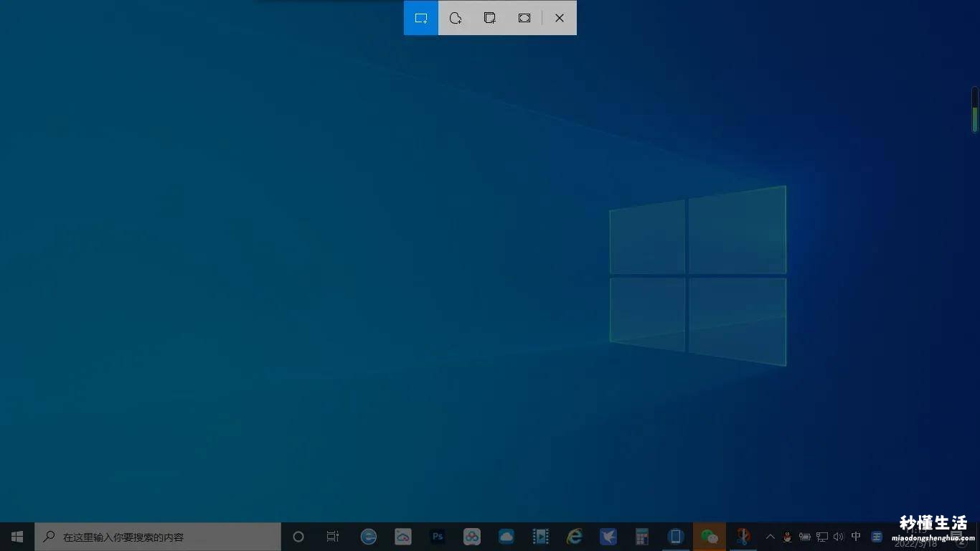Open the blue bird app icon
The height and width of the screenshot is (551, 980).
(608, 537)
